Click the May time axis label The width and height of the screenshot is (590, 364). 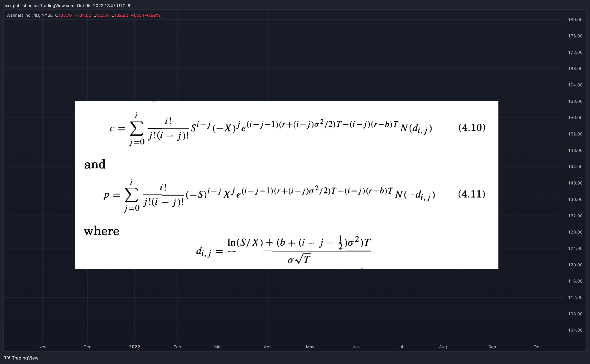click(x=310, y=347)
